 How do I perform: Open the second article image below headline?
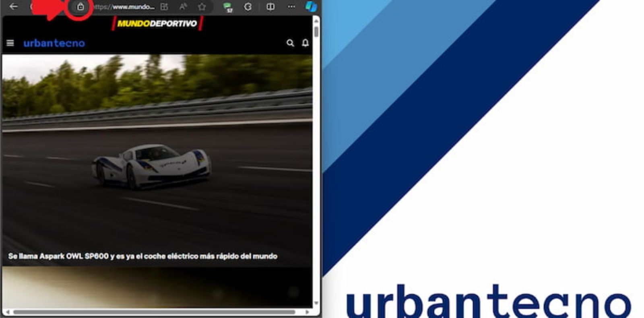pyautogui.click(x=157, y=287)
